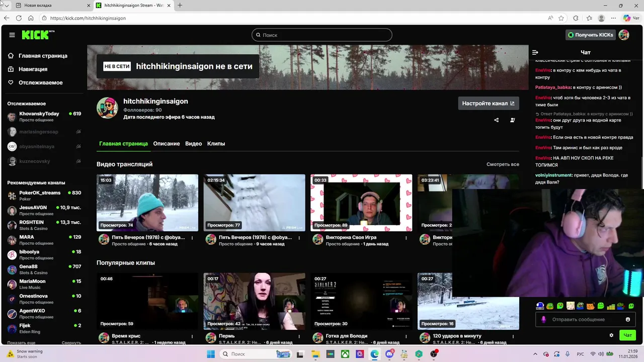Viewport: 644px width, 362px height.
Task: Switch to Клипы tab
Action: pyautogui.click(x=216, y=144)
